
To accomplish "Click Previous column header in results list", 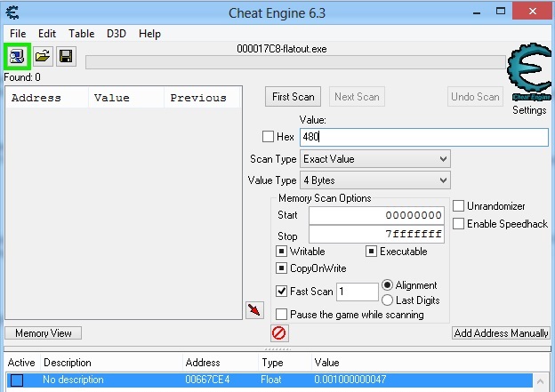I will (203, 98).
